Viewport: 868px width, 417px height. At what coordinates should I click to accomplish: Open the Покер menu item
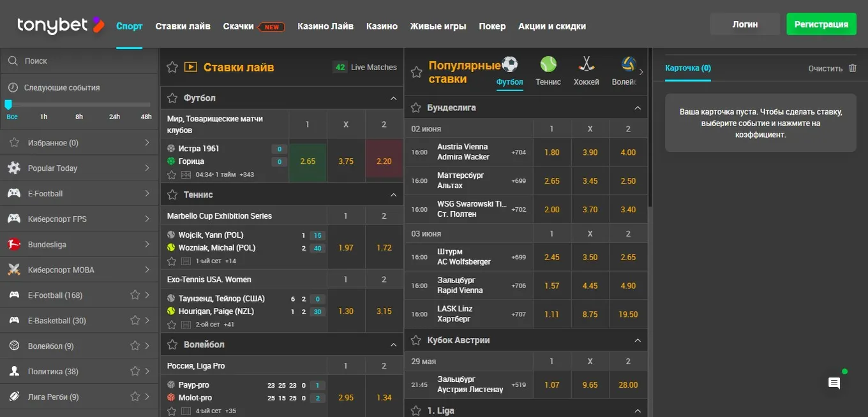(x=492, y=26)
